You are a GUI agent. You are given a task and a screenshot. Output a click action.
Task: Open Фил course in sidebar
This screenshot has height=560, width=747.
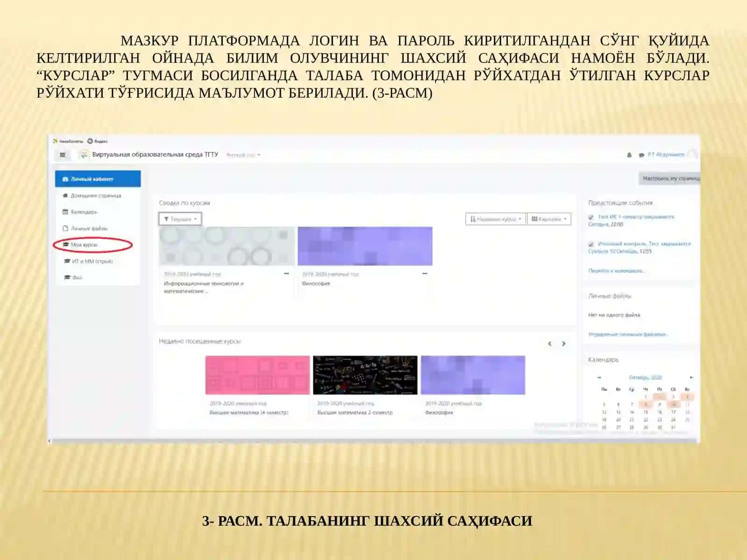point(98,278)
